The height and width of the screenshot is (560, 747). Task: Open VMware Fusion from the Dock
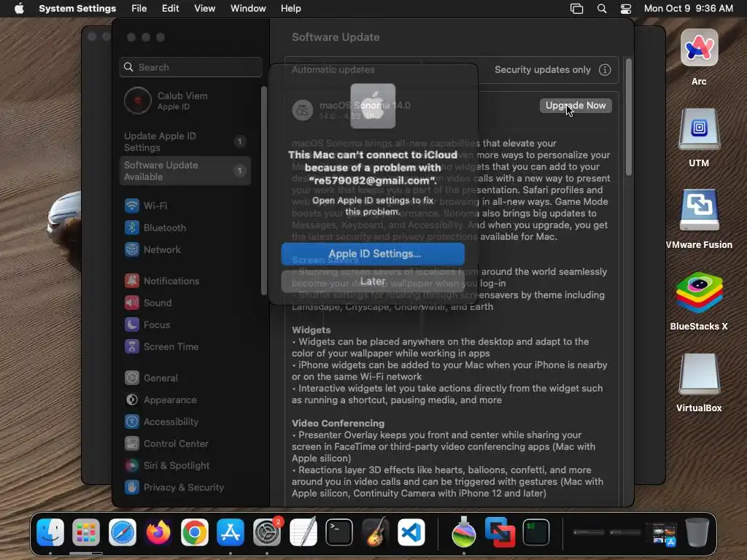[x=500, y=532]
